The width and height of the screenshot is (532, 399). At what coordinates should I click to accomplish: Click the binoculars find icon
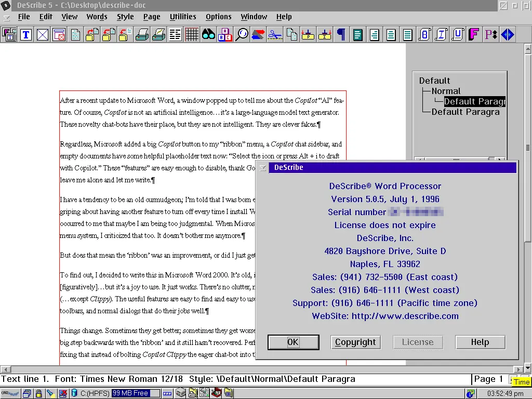coord(209,35)
